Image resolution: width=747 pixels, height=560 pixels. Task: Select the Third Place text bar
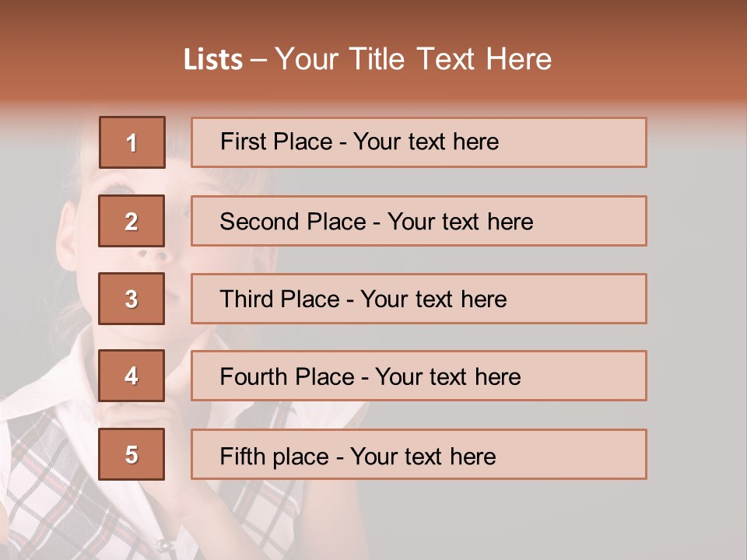pos(419,299)
